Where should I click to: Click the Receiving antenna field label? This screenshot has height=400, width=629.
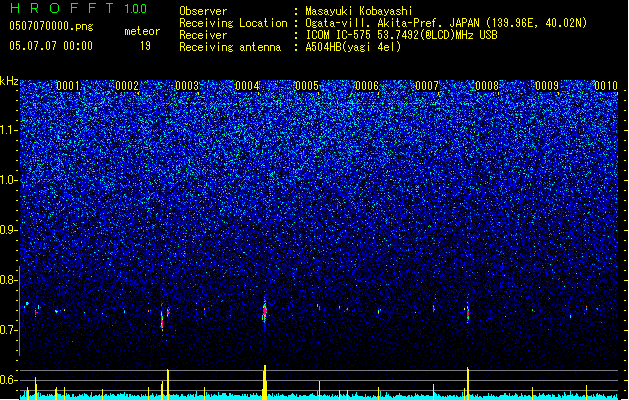(x=230, y=47)
